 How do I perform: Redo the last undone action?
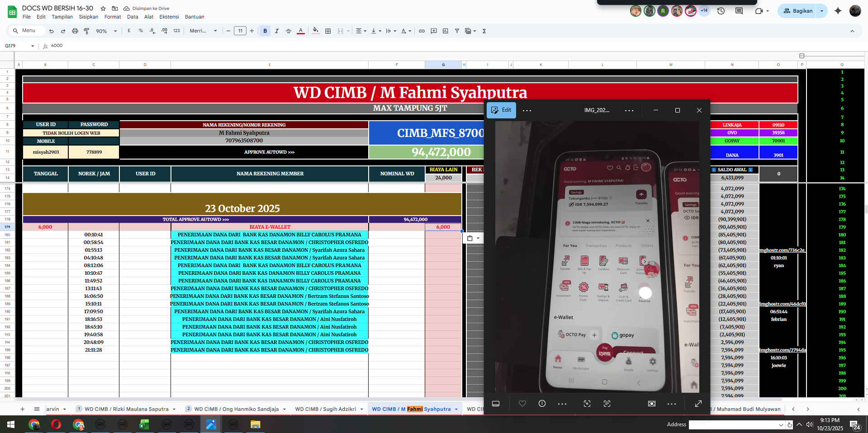pyautogui.click(x=63, y=31)
